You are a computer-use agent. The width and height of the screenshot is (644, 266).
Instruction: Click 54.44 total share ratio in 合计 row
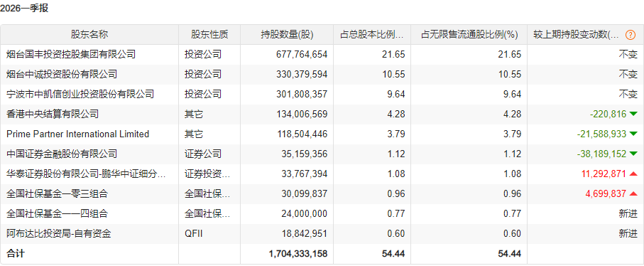[x=393, y=254]
